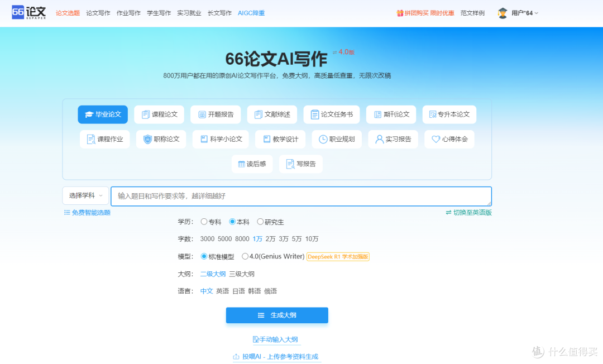The width and height of the screenshot is (603, 364).
Task: Click the user avatar icon
Action: point(502,13)
